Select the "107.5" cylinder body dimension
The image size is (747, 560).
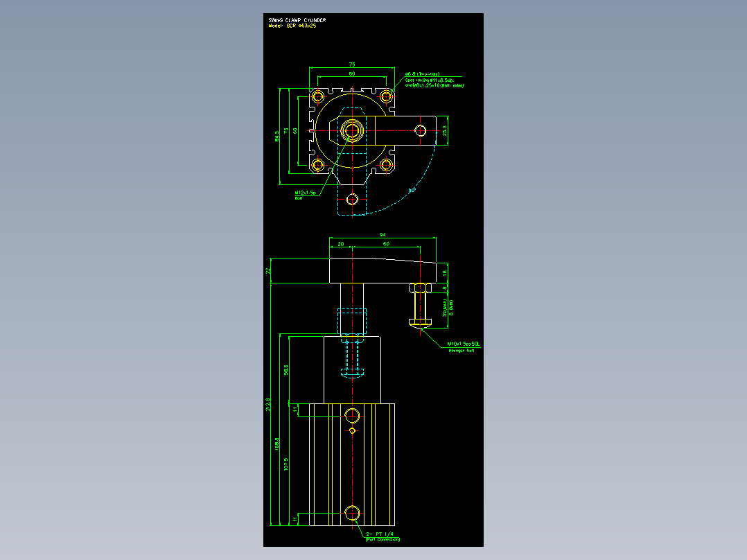coord(285,464)
